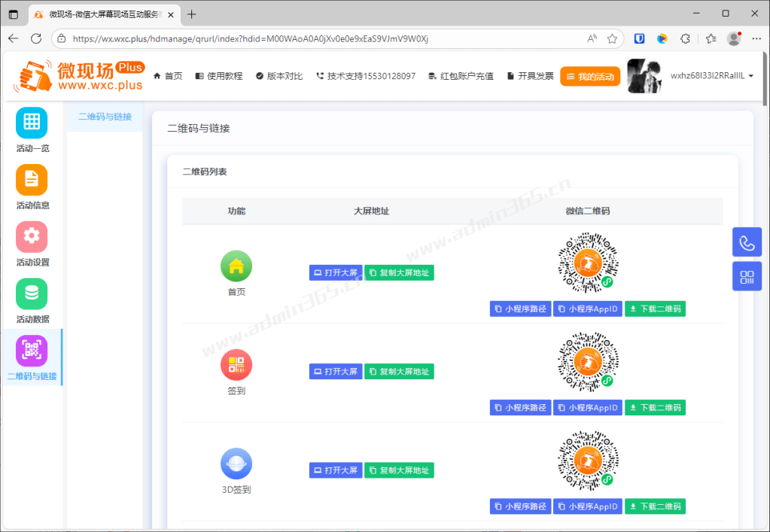Open the 活动数据 database icon
The image size is (770, 532).
click(32, 293)
